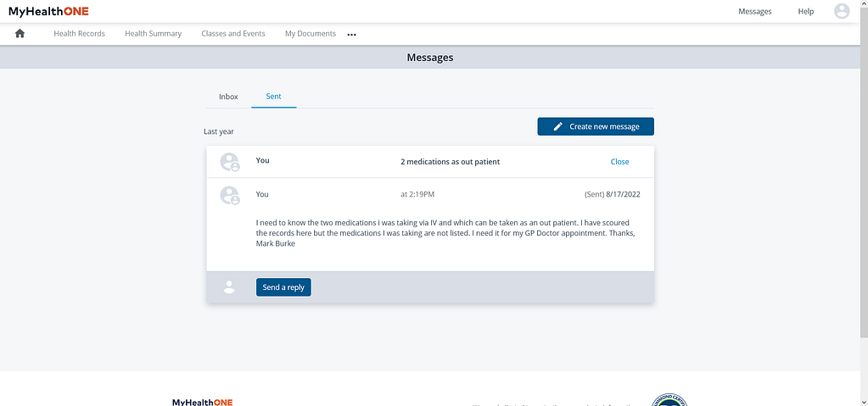Open the user profile avatar icon
This screenshot has width=868, height=406.
coord(842,11)
